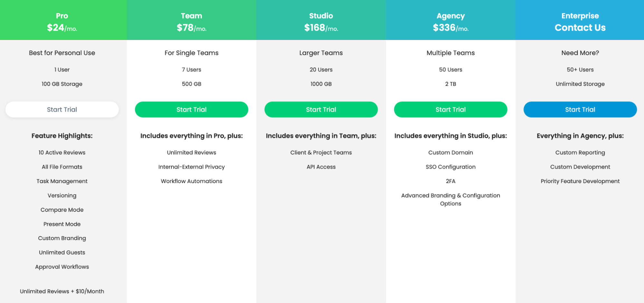Click the Unlimited Storage label under Enterprise
The height and width of the screenshot is (303, 644).
[580, 84]
